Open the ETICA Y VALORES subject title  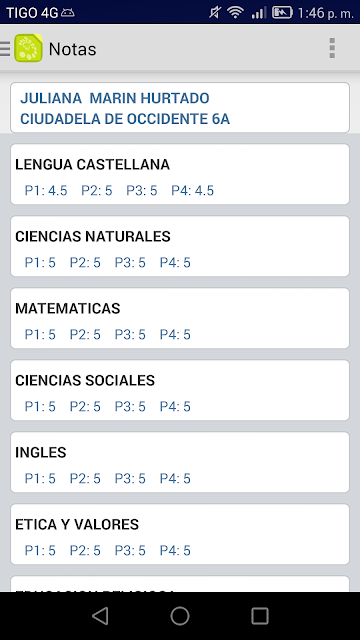click(x=77, y=524)
